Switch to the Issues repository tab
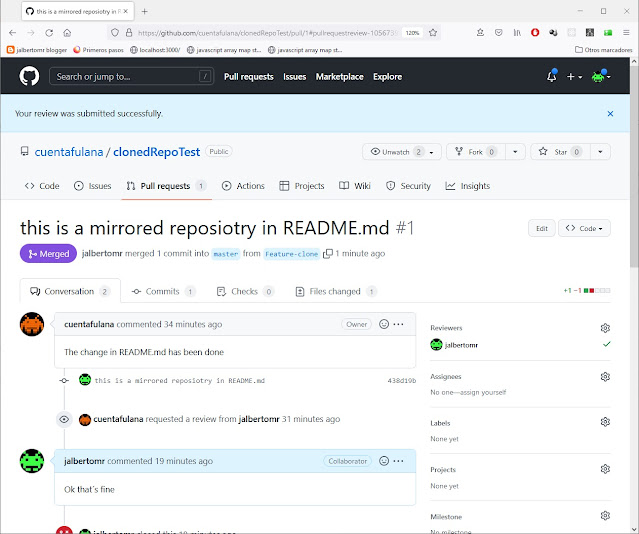 (93, 186)
